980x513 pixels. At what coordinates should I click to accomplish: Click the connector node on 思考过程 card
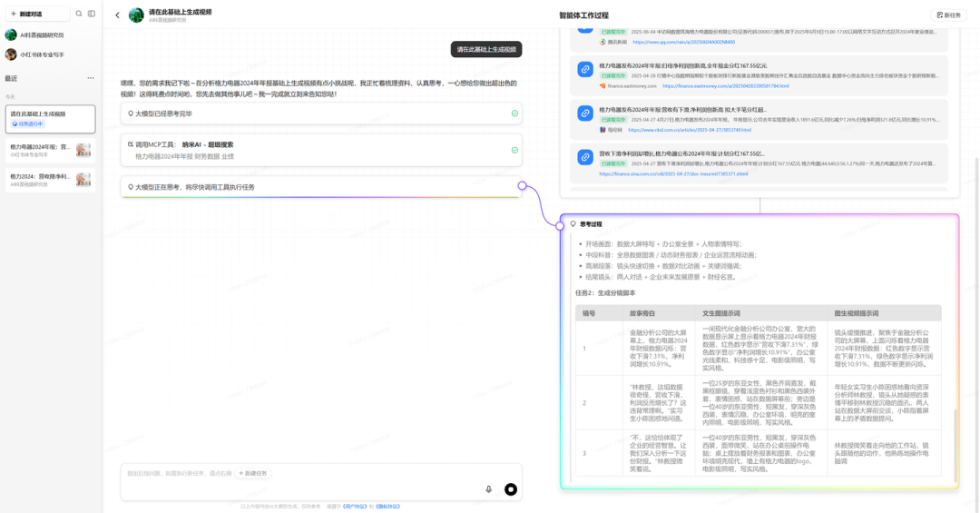pyautogui.click(x=559, y=226)
